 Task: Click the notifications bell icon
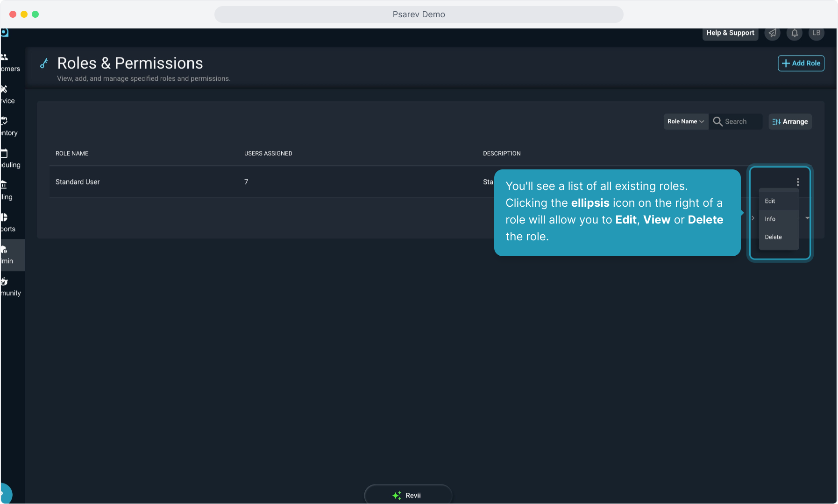(795, 33)
